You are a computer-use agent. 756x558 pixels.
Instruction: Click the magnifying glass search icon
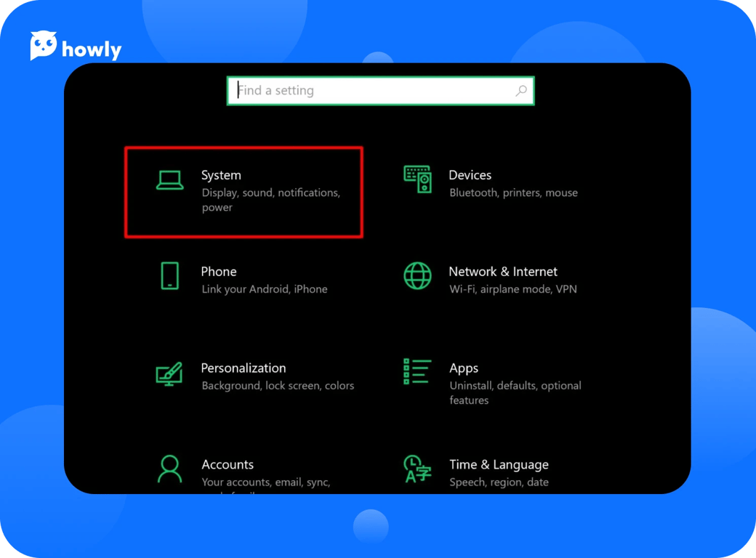click(520, 91)
